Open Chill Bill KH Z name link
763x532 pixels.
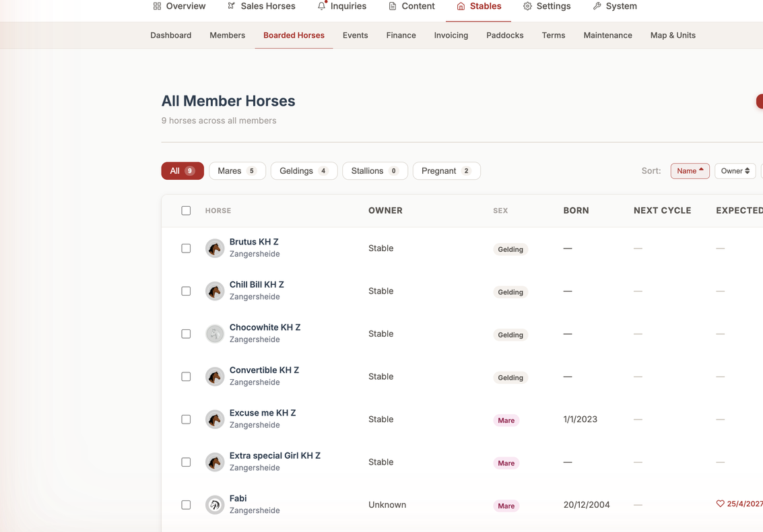257,285
